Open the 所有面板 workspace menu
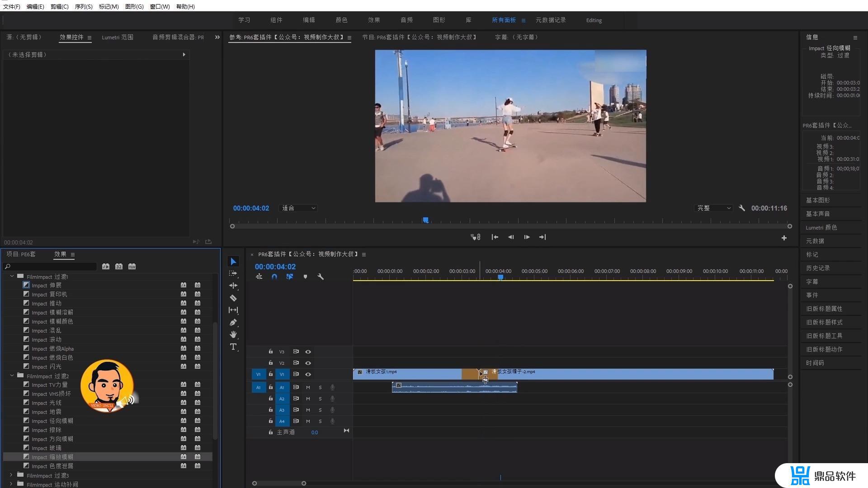The width and height of the screenshot is (868, 488). point(524,20)
